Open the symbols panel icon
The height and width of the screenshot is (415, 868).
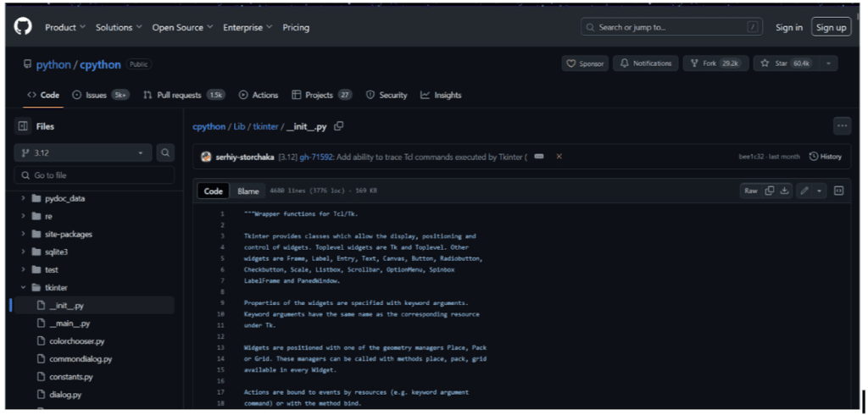click(839, 191)
